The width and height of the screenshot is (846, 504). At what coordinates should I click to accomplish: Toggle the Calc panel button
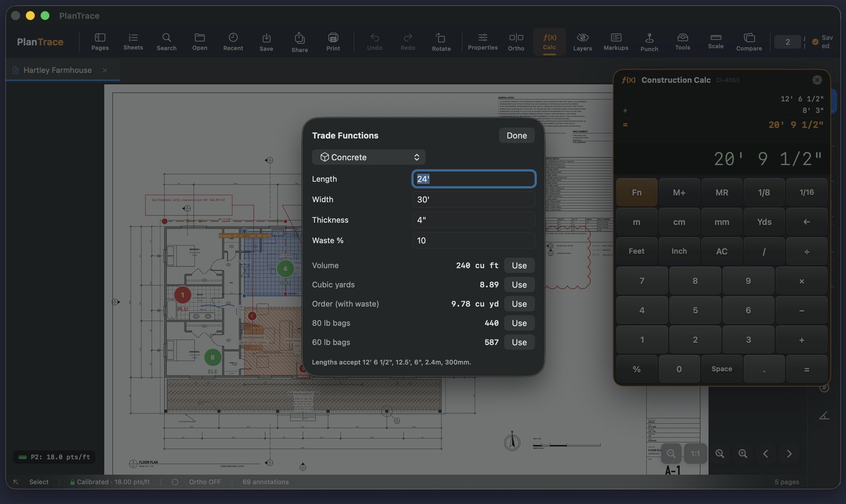[x=549, y=41]
